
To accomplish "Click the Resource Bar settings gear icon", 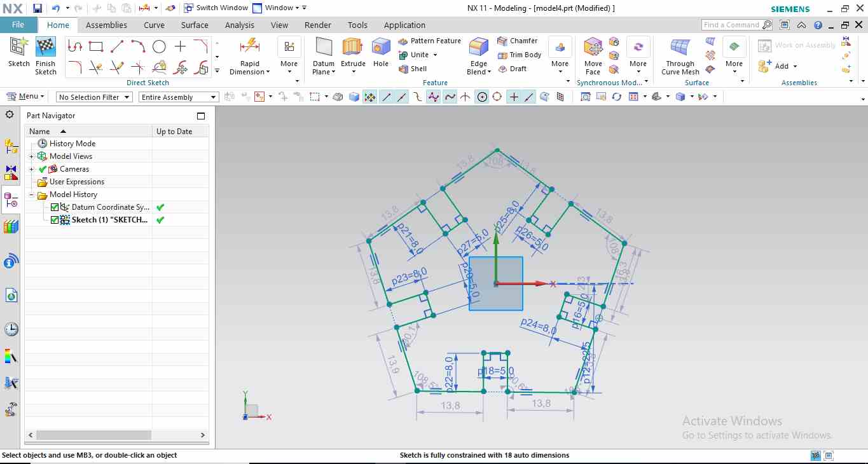I will [x=10, y=114].
